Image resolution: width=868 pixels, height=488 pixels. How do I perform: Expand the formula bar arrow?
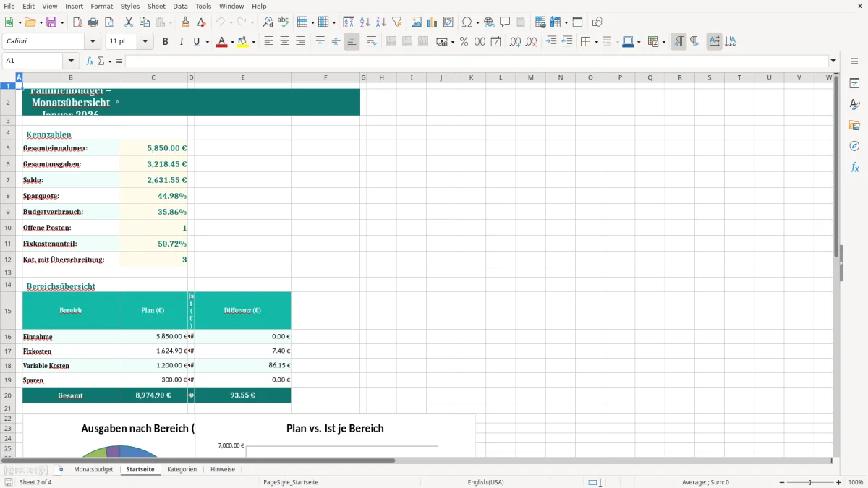(833, 61)
